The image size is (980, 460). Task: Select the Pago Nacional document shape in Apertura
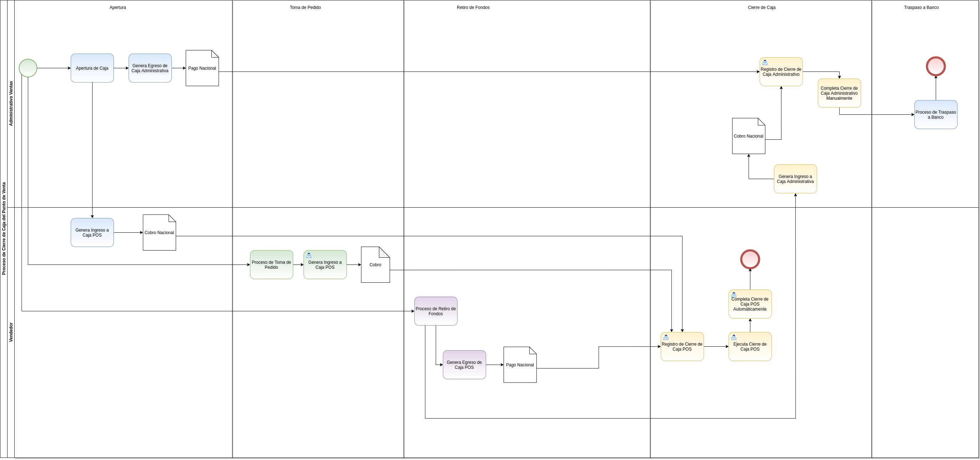click(202, 68)
